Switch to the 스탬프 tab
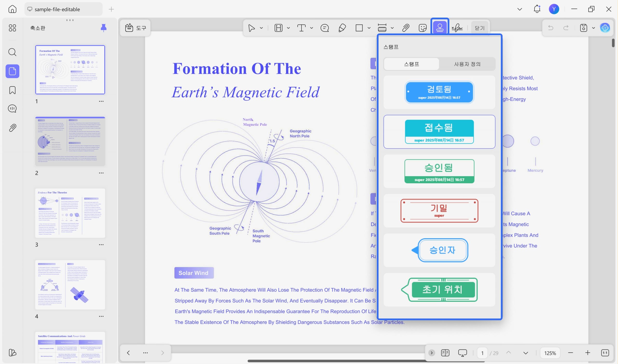618x364 pixels. pos(412,64)
